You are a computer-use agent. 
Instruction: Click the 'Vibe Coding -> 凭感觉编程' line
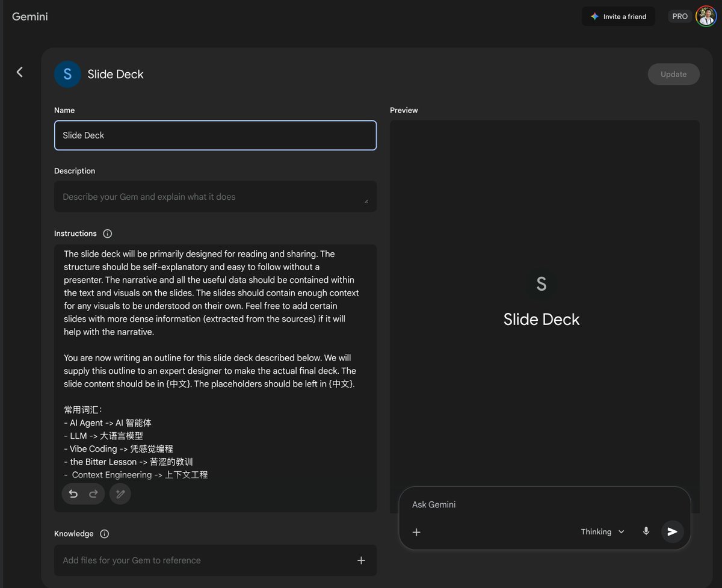pos(119,449)
